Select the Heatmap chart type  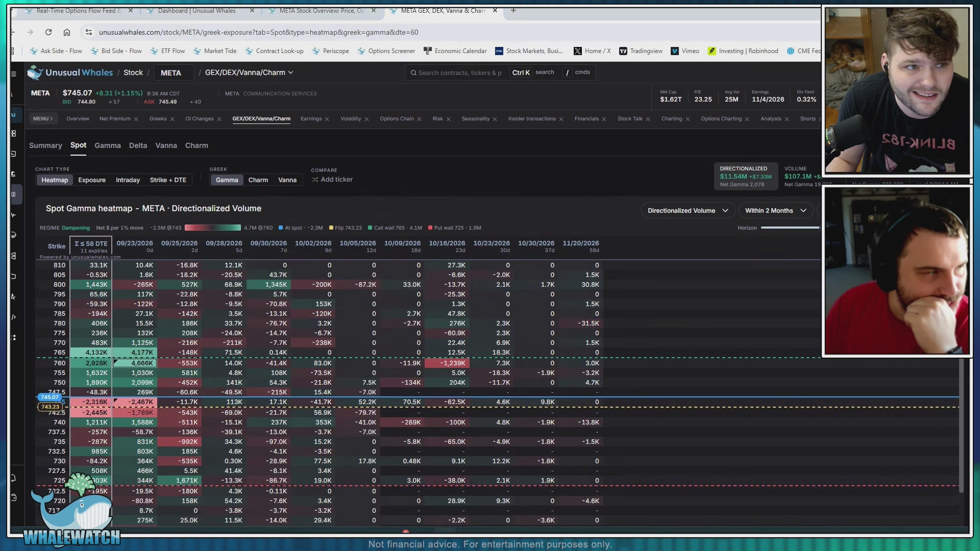click(55, 180)
